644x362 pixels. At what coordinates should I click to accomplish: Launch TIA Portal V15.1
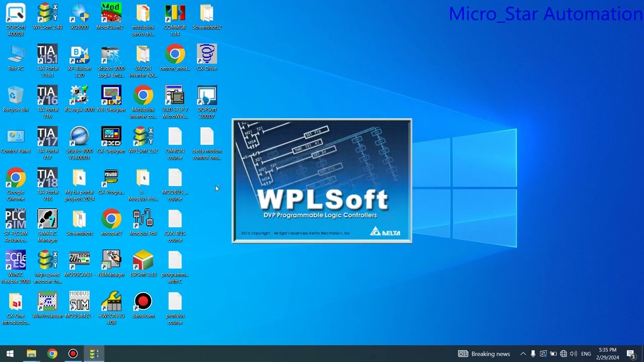point(47,60)
